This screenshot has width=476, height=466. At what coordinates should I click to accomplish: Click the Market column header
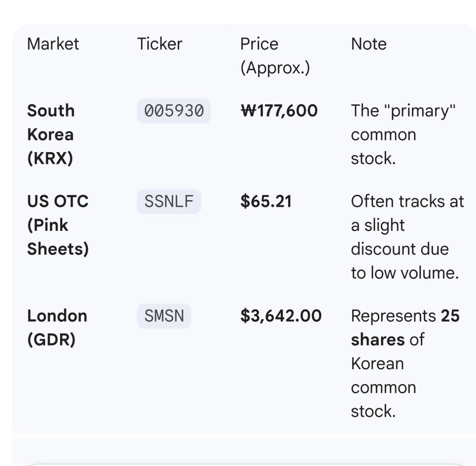tap(53, 44)
